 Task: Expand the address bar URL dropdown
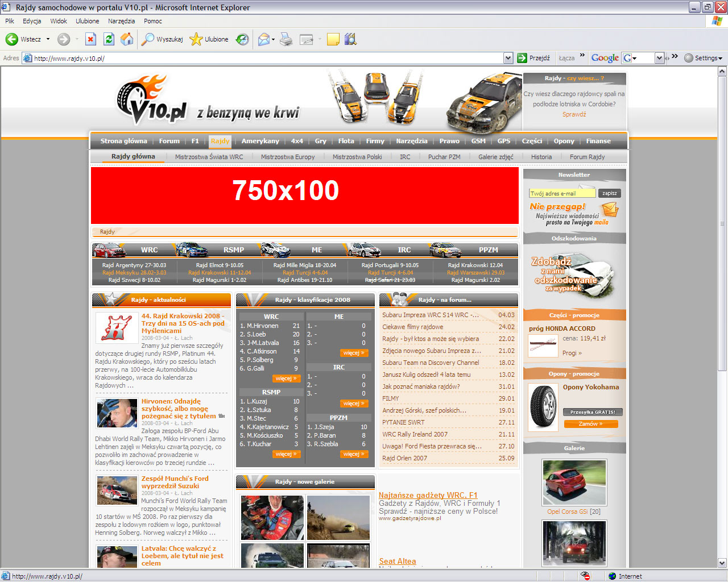(x=508, y=58)
